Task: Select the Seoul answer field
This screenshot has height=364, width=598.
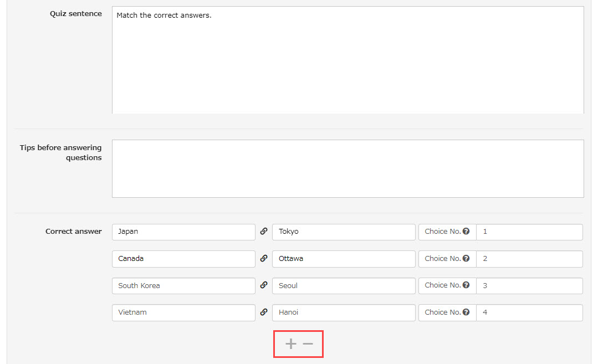Action: tap(343, 286)
